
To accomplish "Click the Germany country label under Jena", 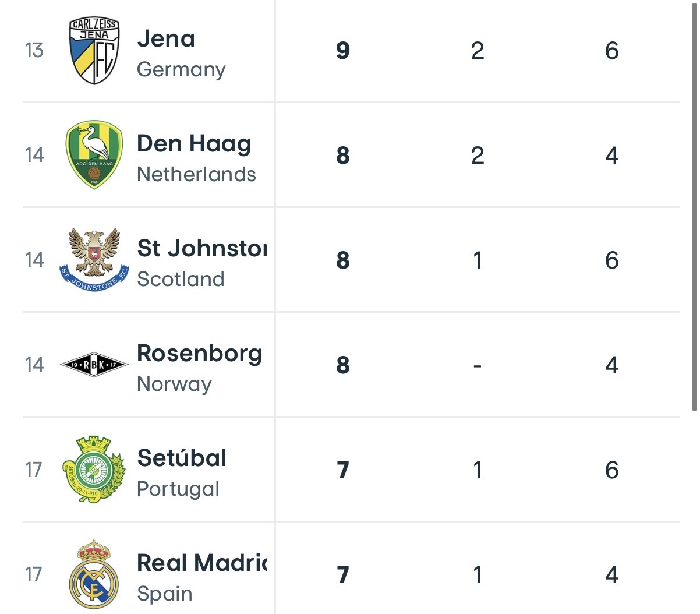I will [x=181, y=70].
